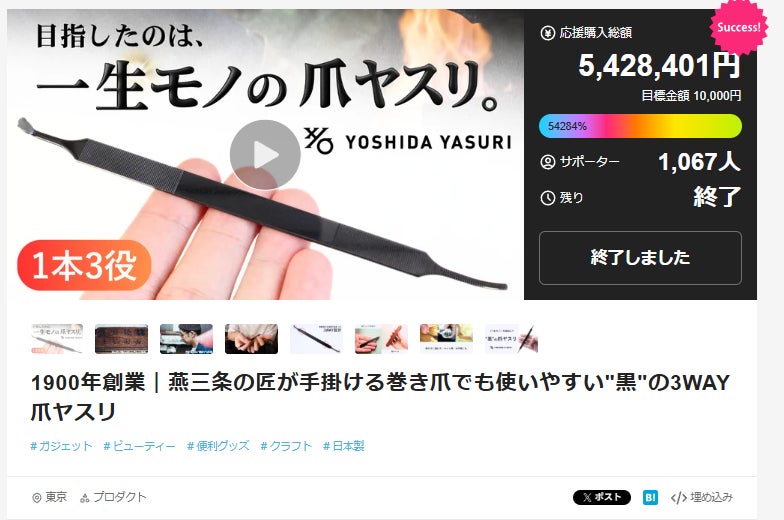The height and width of the screenshot is (520, 784).
Task: Click the pink Success! badge
Action: (x=738, y=27)
